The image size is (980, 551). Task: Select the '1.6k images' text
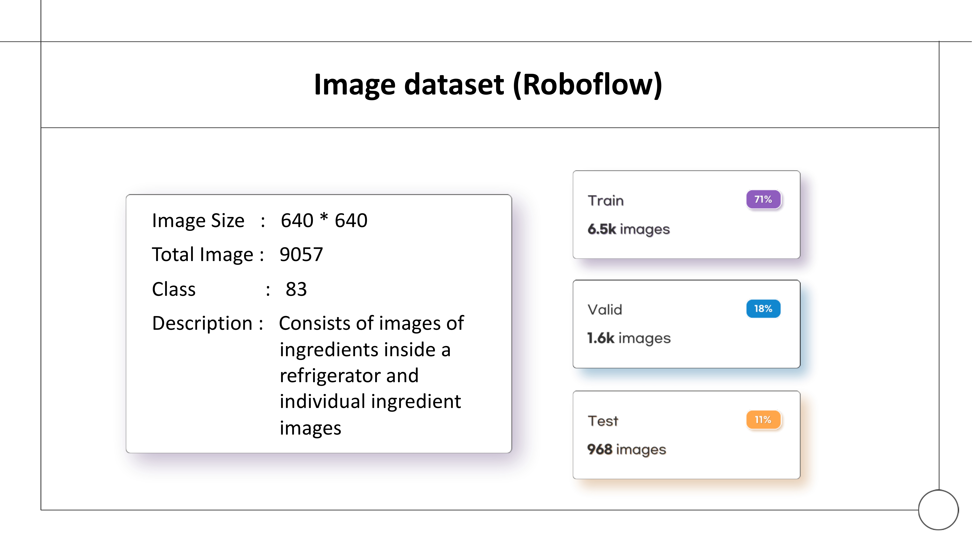coord(629,338)
